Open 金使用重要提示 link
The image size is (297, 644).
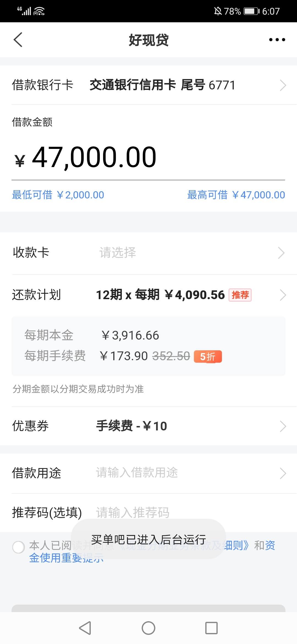(66, 558)
